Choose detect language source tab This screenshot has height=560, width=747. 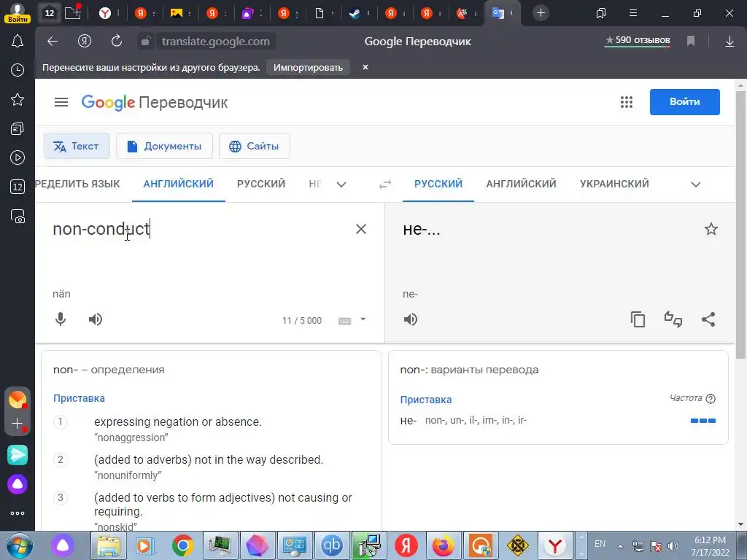click(x=77, y=184)
